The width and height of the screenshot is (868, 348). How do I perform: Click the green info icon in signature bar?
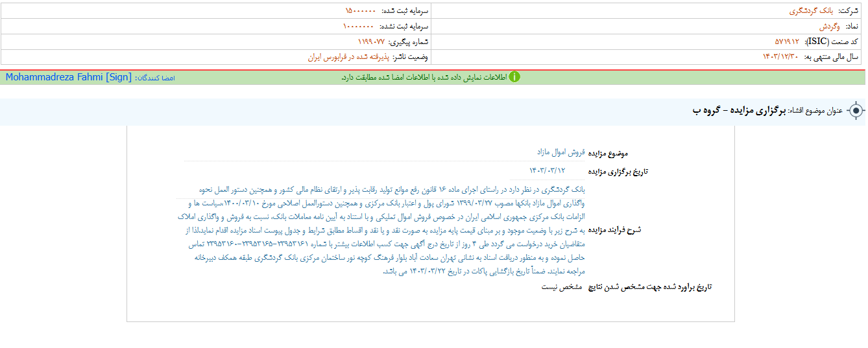pos(514,77)
